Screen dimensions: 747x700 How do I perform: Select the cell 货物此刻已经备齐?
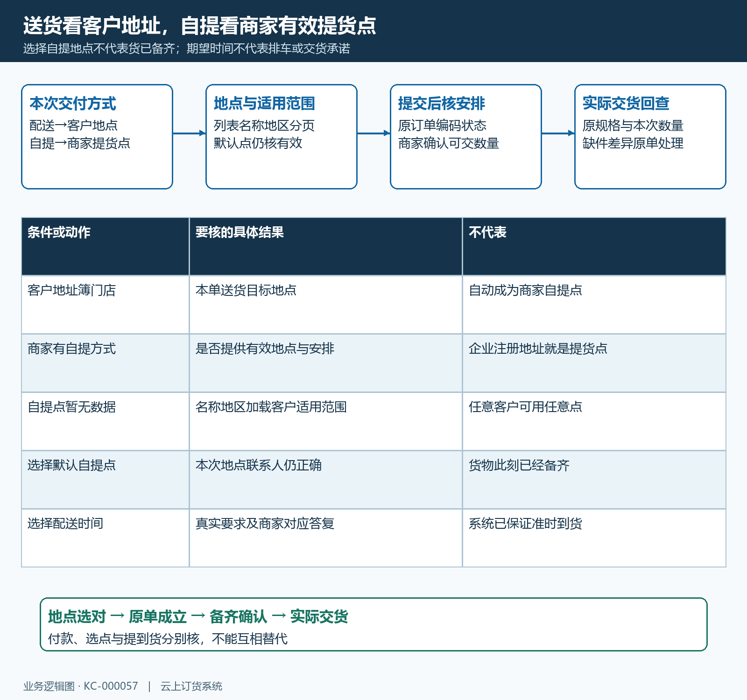pyautogui.click(x=594, y=480)
